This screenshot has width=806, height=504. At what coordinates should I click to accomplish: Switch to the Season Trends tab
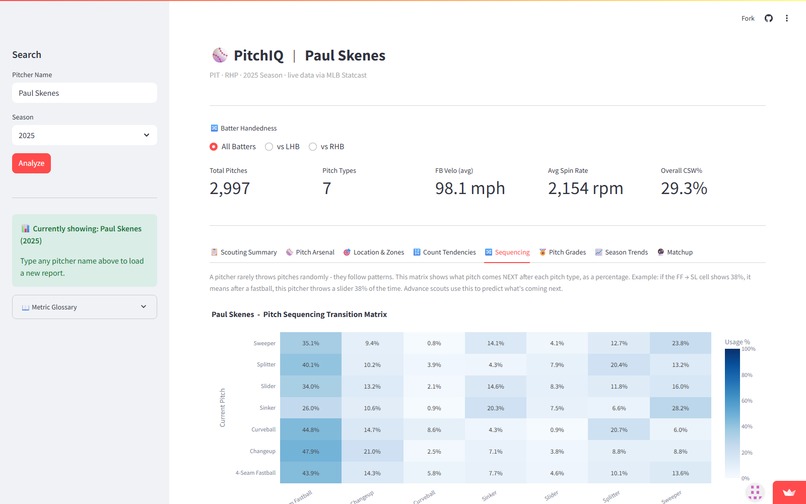point(622,252)
